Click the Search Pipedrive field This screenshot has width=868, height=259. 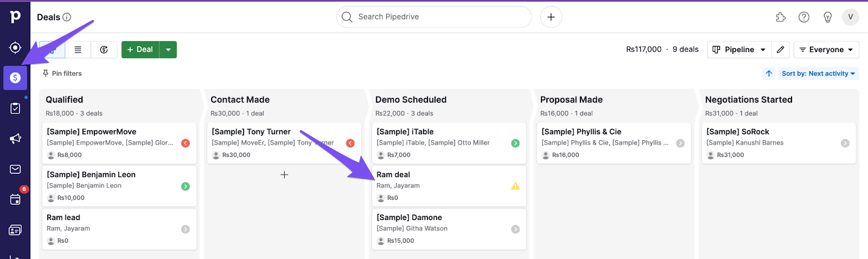pos(434,17)
